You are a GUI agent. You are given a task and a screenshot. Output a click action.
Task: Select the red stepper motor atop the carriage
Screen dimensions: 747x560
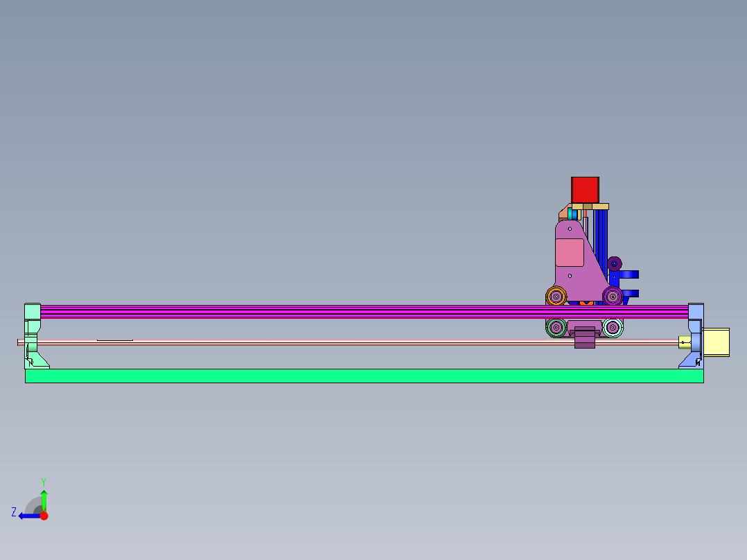tap(585, 190)
